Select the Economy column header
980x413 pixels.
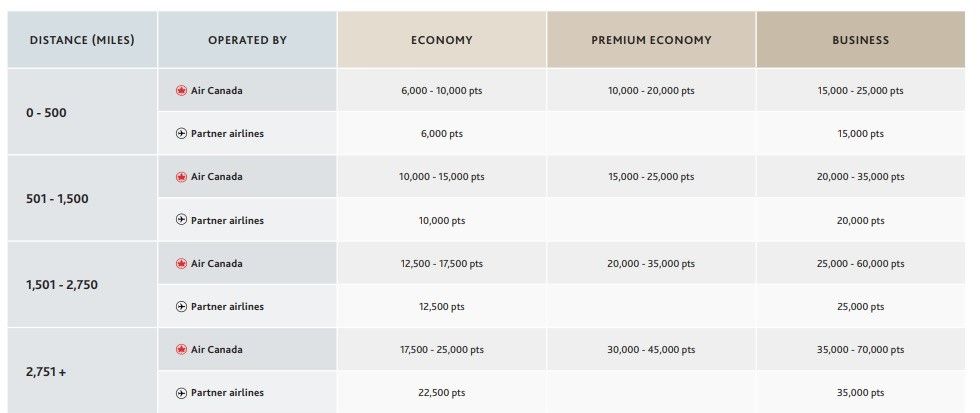441,40
